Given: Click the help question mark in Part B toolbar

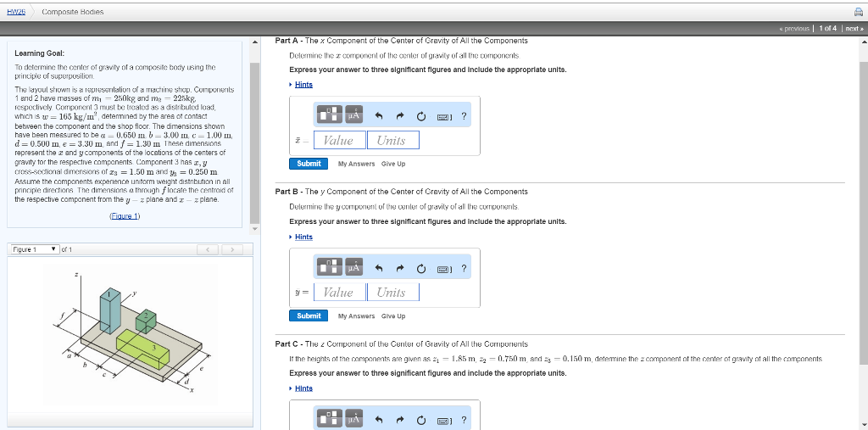Looking at the screenshot, I should (x=464, y=269).
